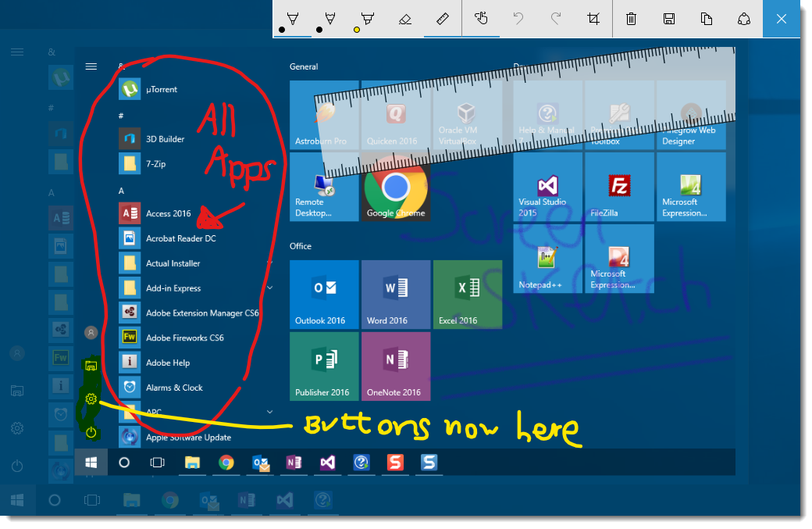Screen dimensions: 812x529
Task: Copy the sketch to the clipboard
Action: point(707,19)
